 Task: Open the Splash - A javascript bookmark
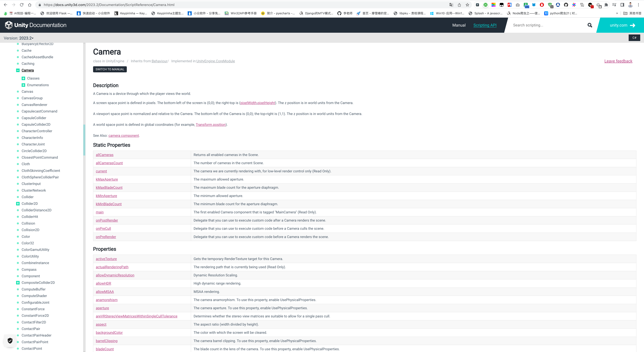486,13
